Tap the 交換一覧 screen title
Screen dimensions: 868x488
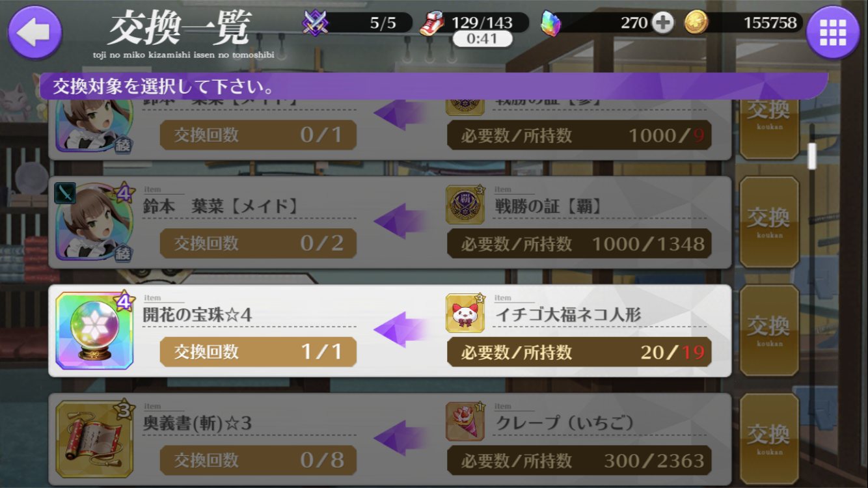click(179, 29)
